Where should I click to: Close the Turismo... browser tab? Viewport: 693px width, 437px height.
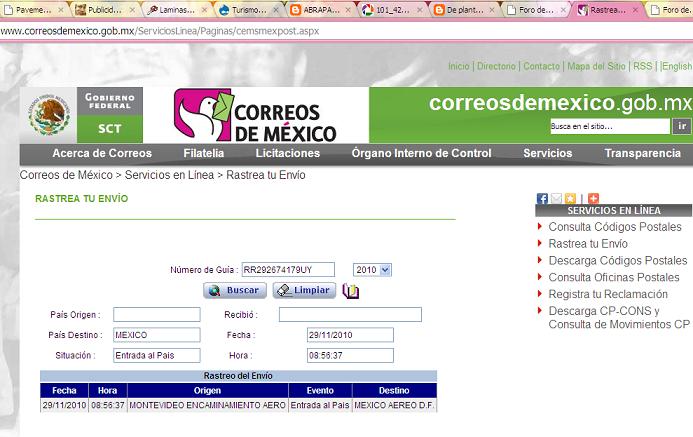coord(276,10)
